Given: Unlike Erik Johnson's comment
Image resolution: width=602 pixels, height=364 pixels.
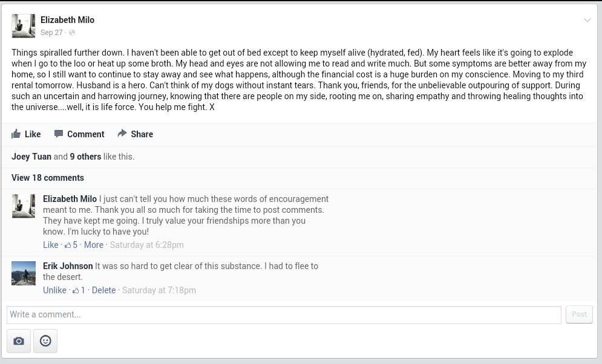Looking at the screenshot, I should point(54,290).
